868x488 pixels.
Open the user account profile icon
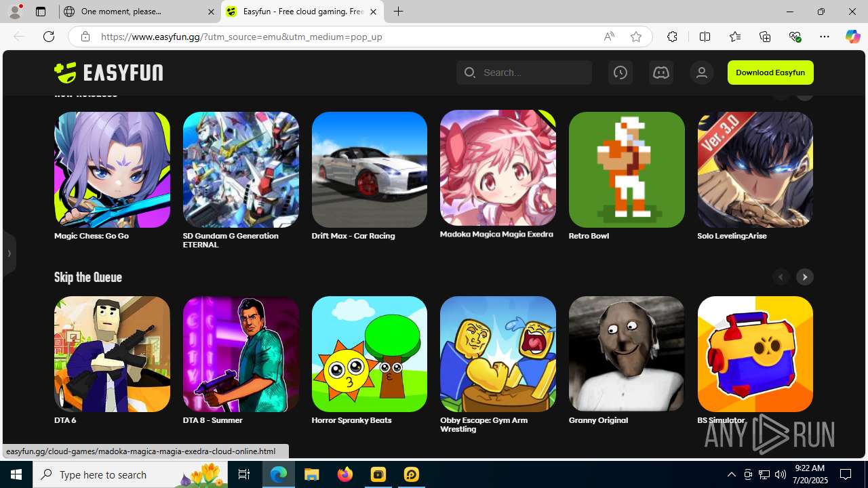tap(702, 73)
